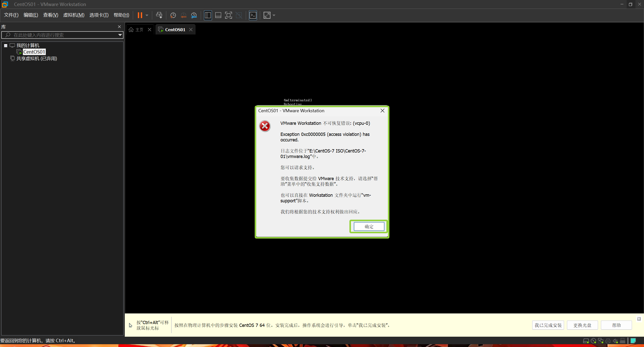The height and width of the screenshot is (347, 644).
Task: Click the network adapter status icon
Action: (601, 341)
